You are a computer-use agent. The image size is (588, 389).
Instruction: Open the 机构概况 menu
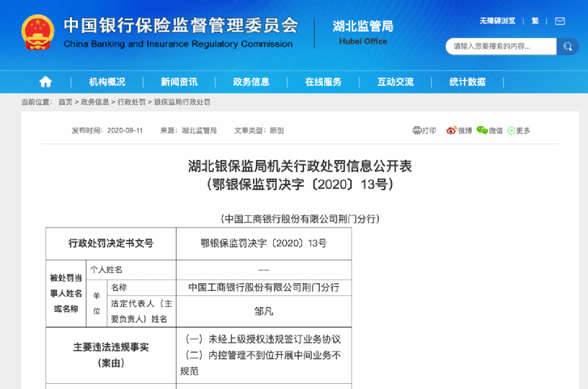[x=107, y=81]
